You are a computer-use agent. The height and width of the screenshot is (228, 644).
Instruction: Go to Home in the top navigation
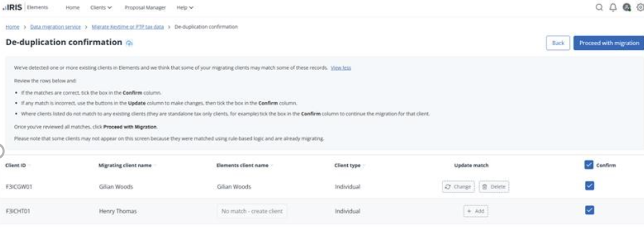72,8
